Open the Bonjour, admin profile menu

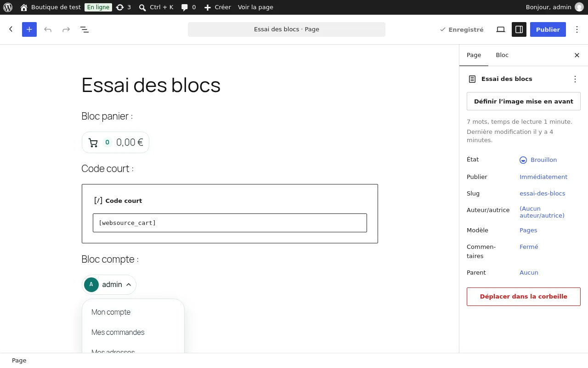click(x=554, y=7)
